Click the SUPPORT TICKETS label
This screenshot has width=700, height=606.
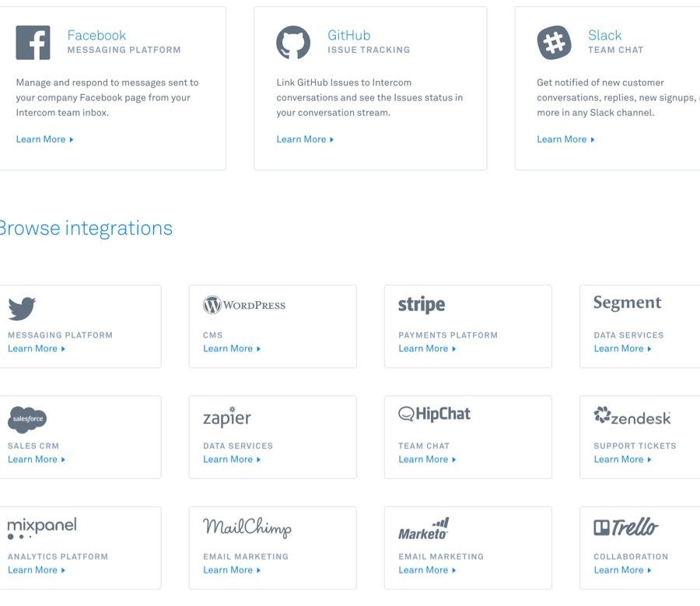click(x=635, y=446)
